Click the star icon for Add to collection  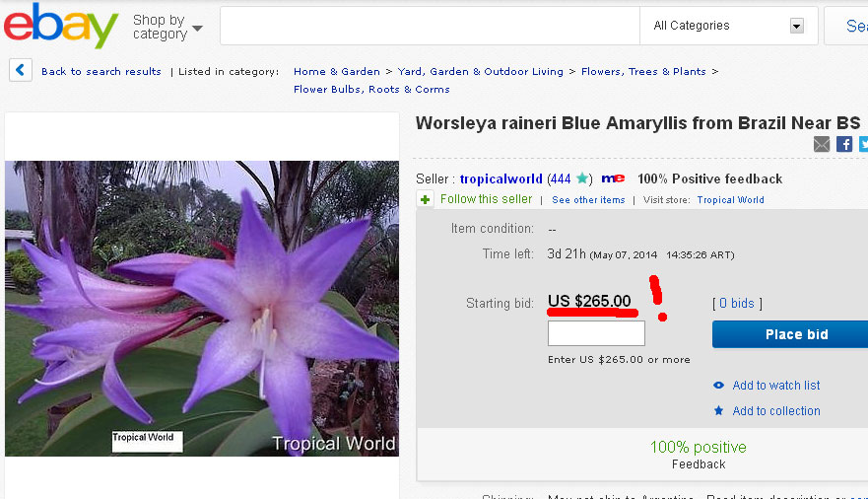tap(718, 410)
